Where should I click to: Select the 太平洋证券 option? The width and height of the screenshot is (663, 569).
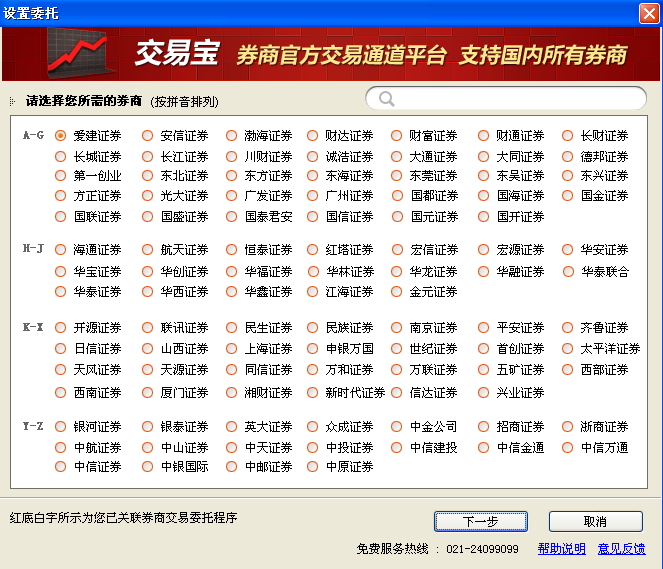(x=567, y=349)
